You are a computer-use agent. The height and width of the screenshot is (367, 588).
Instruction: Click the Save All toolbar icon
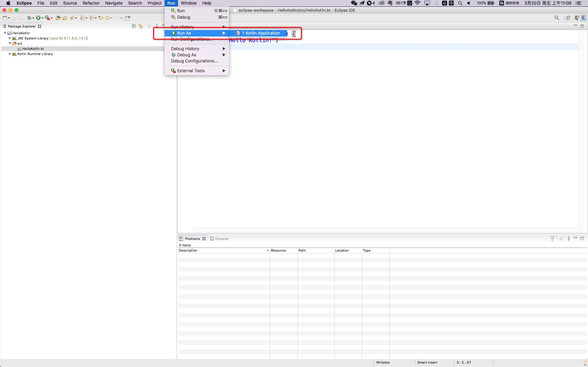pos(21,18)
